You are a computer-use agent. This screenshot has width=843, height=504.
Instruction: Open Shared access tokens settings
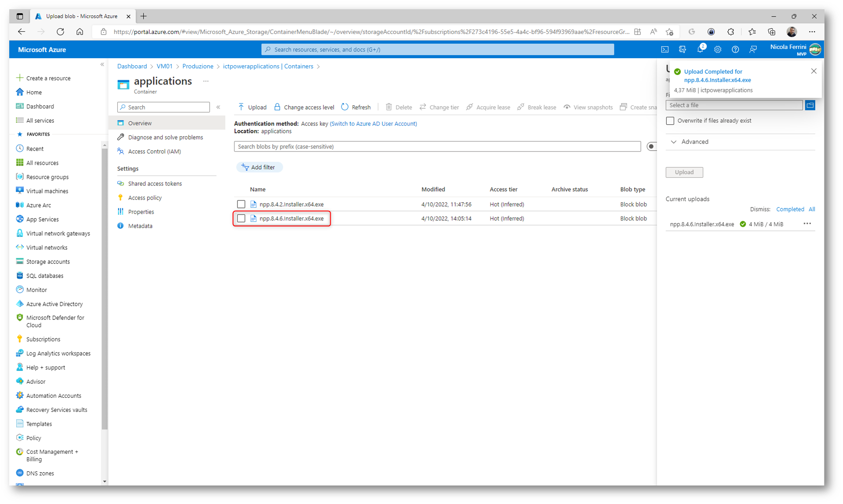point(149,183)
